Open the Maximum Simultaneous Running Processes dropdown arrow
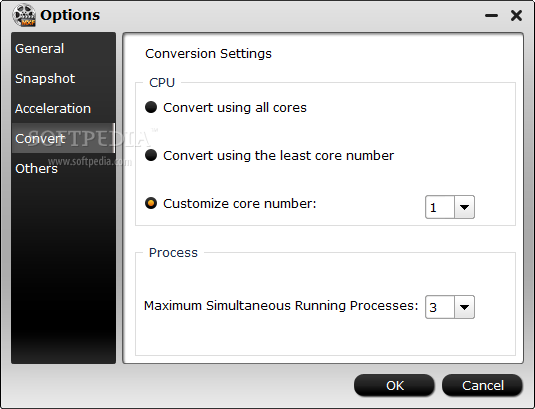 tap(464, 307)
